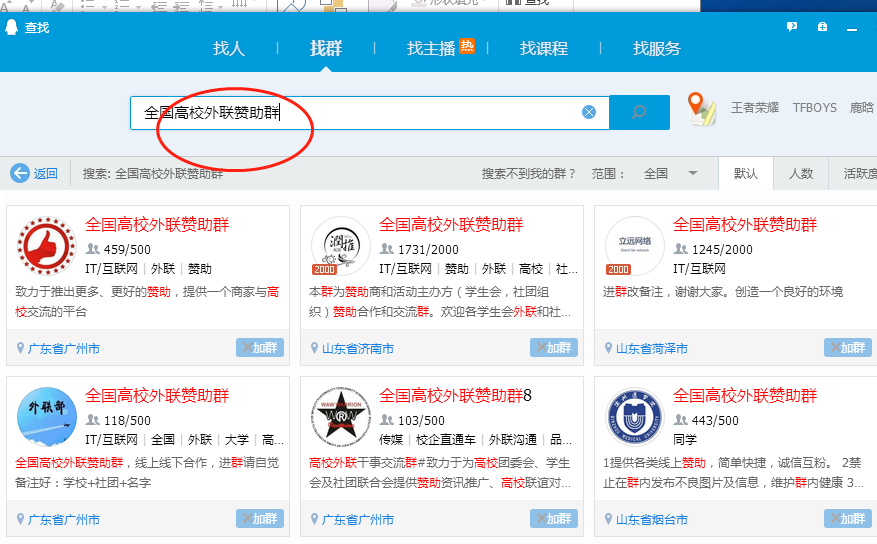Screen dimensions: 877x544
Task: Click 加群 for the 烟台市 group
Action: tap(848, 519)
